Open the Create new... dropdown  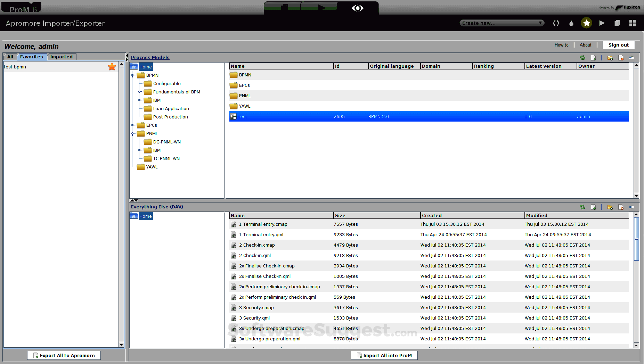[x=502, y=23]
